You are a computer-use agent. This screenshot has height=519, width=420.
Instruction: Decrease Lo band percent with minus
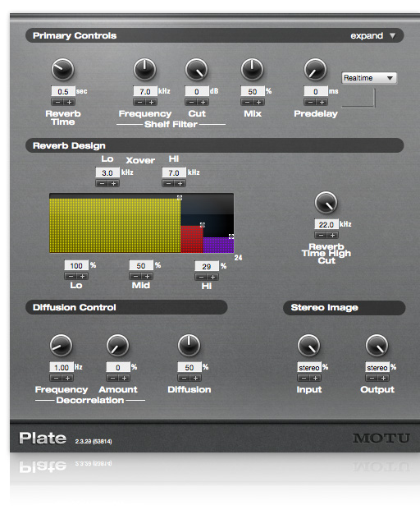[71, 276]
